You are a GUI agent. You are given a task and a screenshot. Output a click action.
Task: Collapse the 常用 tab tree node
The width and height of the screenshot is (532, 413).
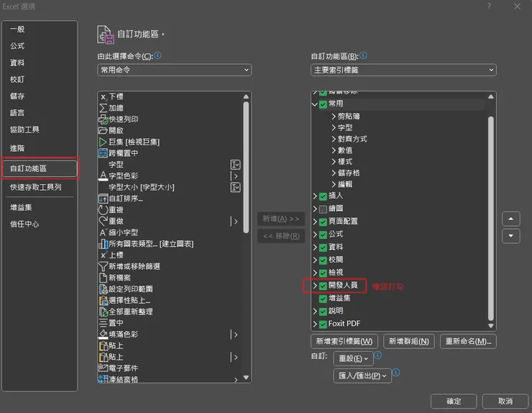point(314,104)
